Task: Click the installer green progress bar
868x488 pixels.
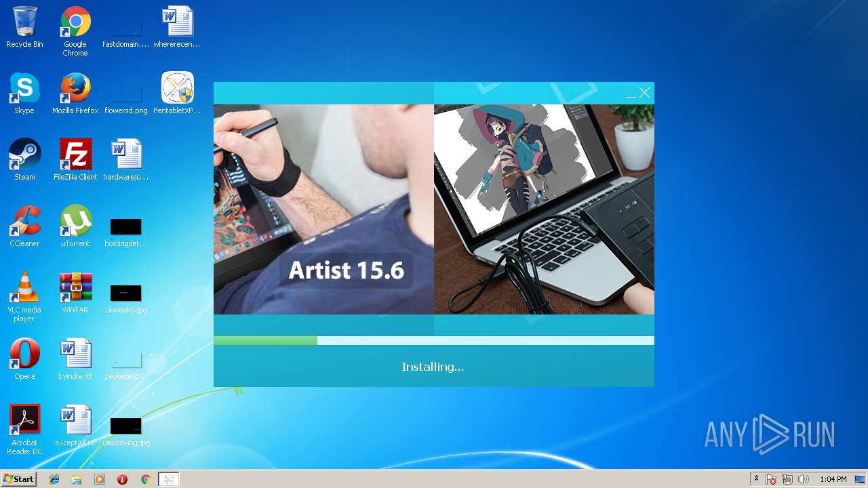Action: point(265,340)
